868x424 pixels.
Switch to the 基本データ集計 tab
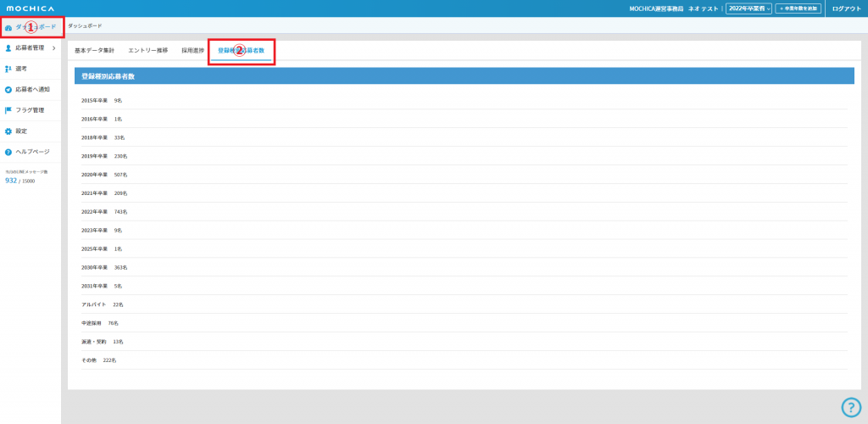click(x=94, y=51)
